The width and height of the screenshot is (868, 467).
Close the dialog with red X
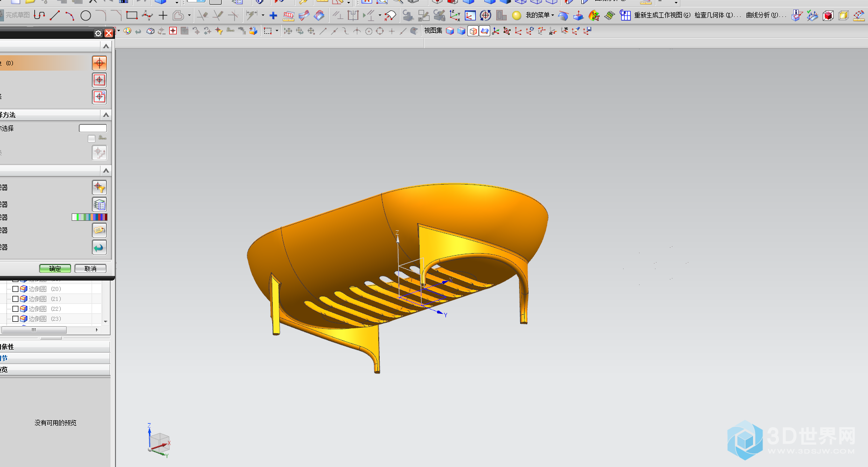click(109, 33)
